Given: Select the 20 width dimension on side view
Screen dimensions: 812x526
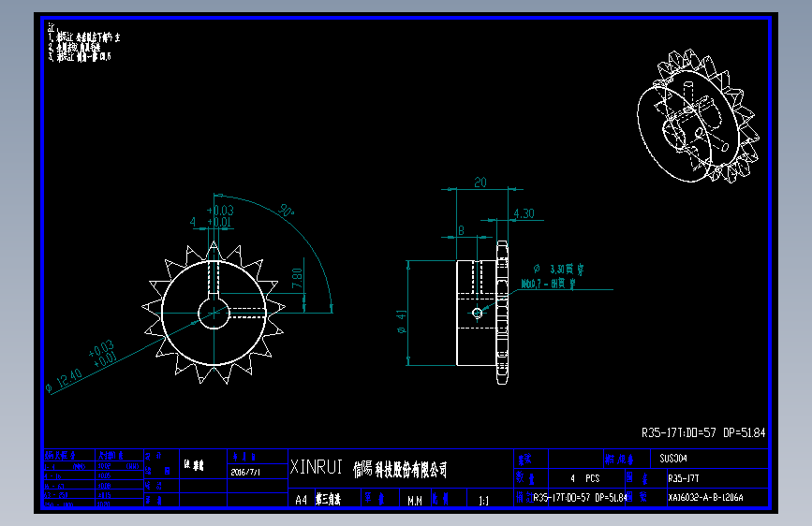Looking at the screenshot, I should 480,183.
